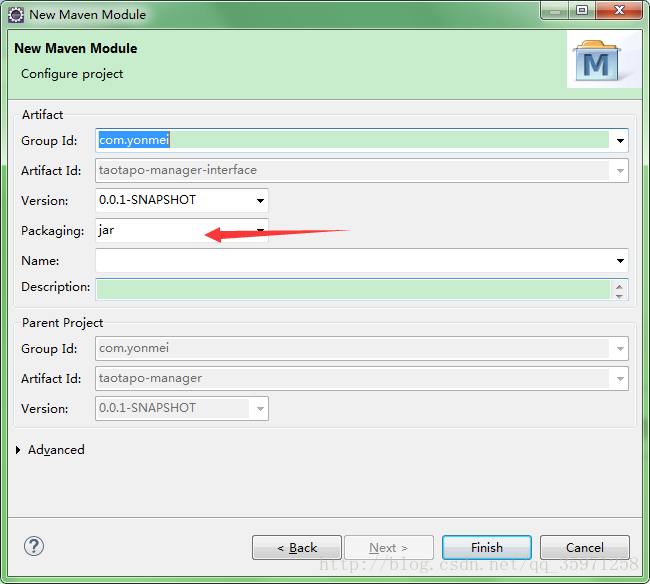Click the Finish button
This screenshot has height=584, width=650.
487,548
